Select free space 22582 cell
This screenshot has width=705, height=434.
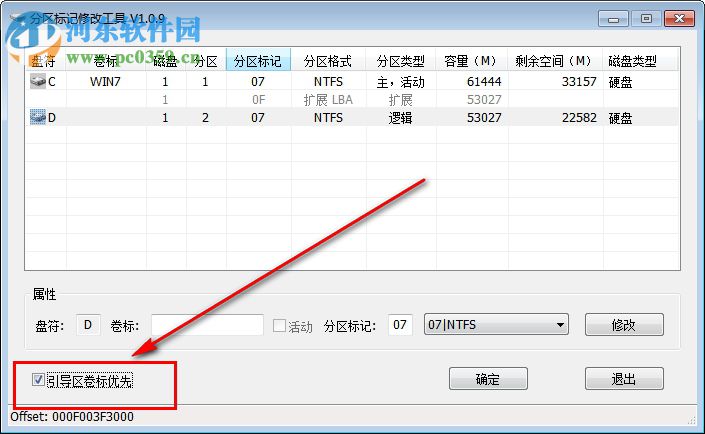tap(579, 117)
